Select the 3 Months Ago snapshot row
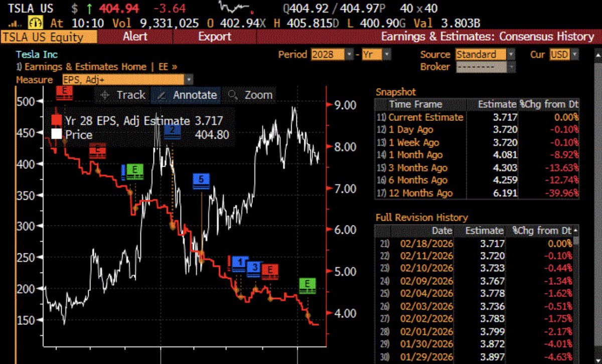Screen dimensions: 602x364 pos(477,167)
